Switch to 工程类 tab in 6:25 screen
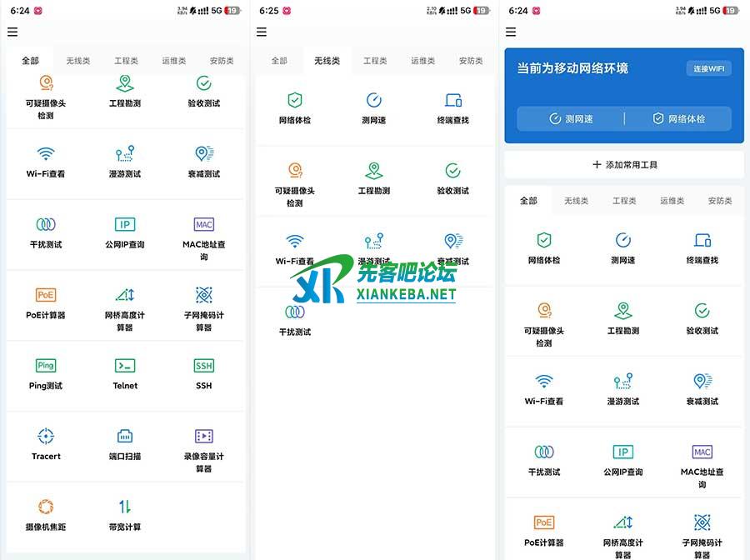Screen dimensions: 750x560 pos(375,61)
